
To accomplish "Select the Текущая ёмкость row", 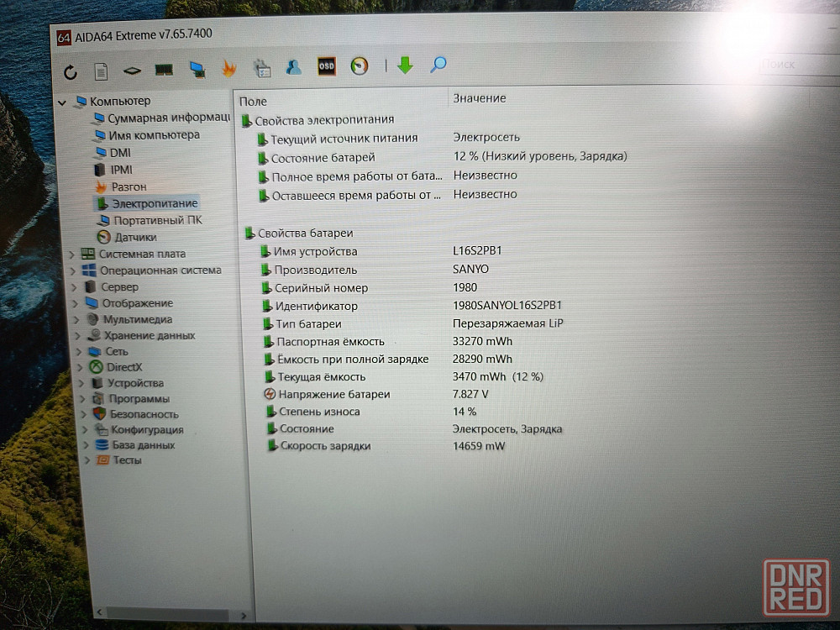I will pos(405,376).
